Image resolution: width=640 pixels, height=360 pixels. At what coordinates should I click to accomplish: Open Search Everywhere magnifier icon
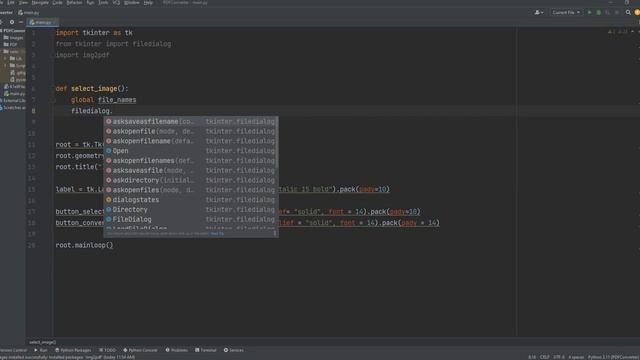tap(628, 13)
